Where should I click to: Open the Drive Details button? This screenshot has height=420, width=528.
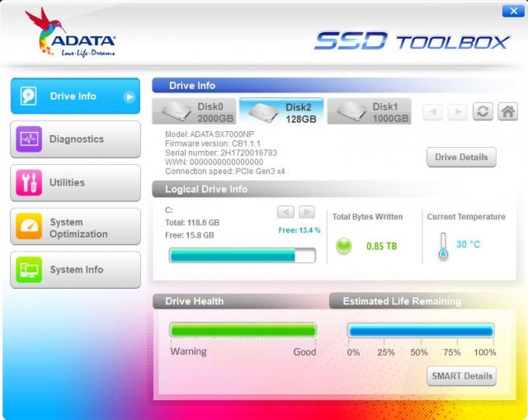461,157
